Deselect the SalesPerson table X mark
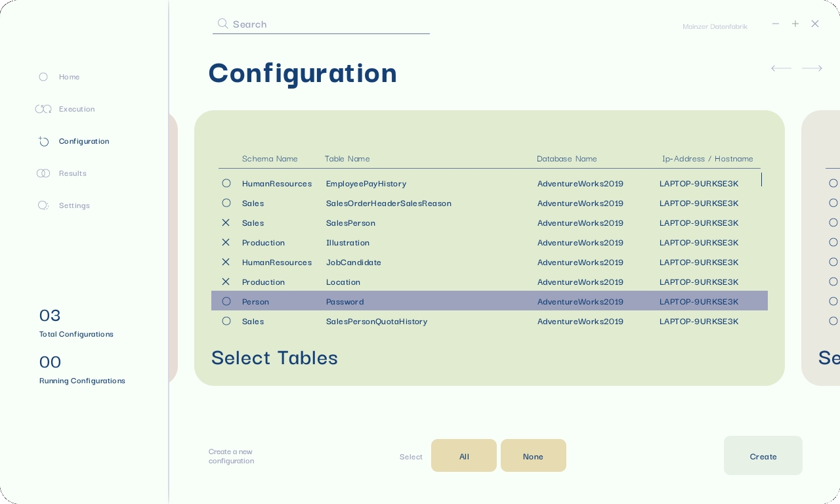Image resolution: width=840 pixels, height=504 pixels. tap(226, 222)
